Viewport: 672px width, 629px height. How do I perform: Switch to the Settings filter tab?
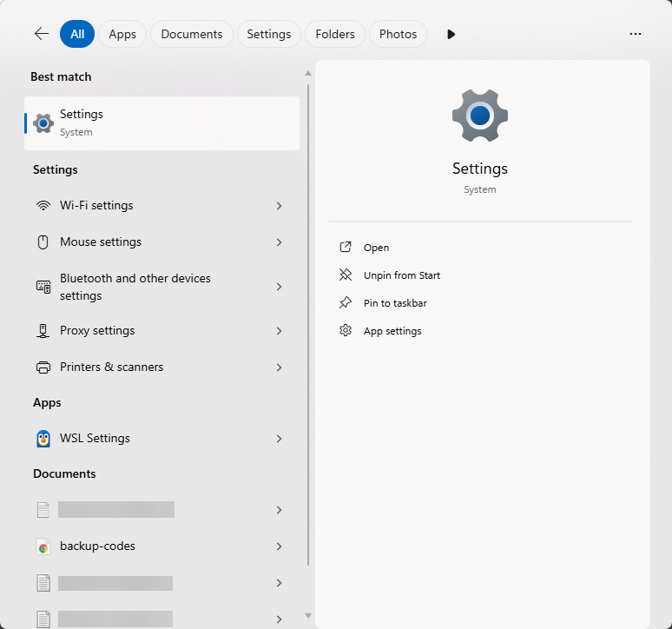tap(269, 34)
